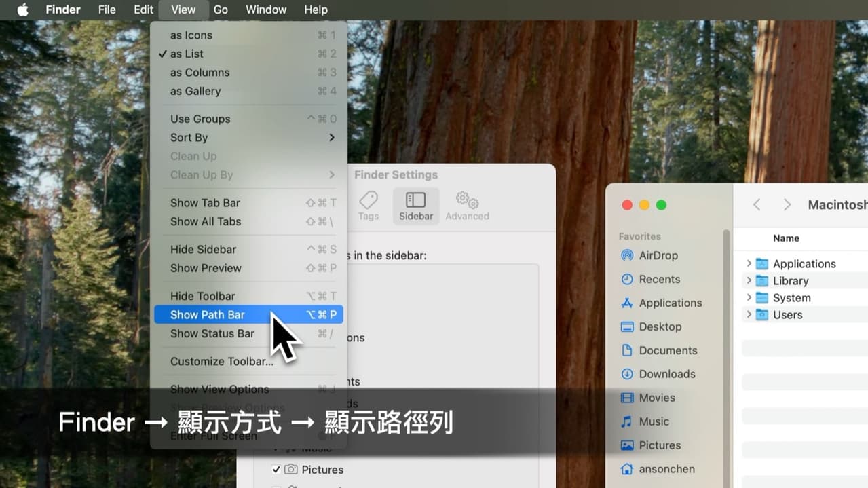
Task: Select Show Preview menu item
Action: click(249, 268)
